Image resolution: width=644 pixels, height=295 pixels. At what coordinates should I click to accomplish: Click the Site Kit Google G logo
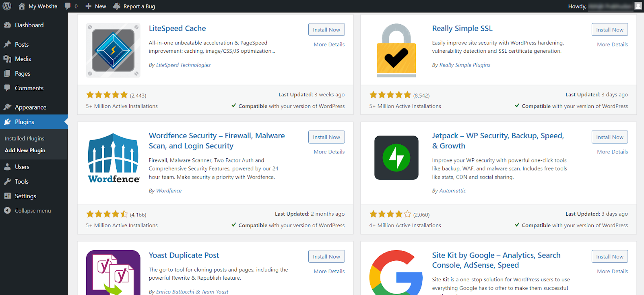(396, 272)
